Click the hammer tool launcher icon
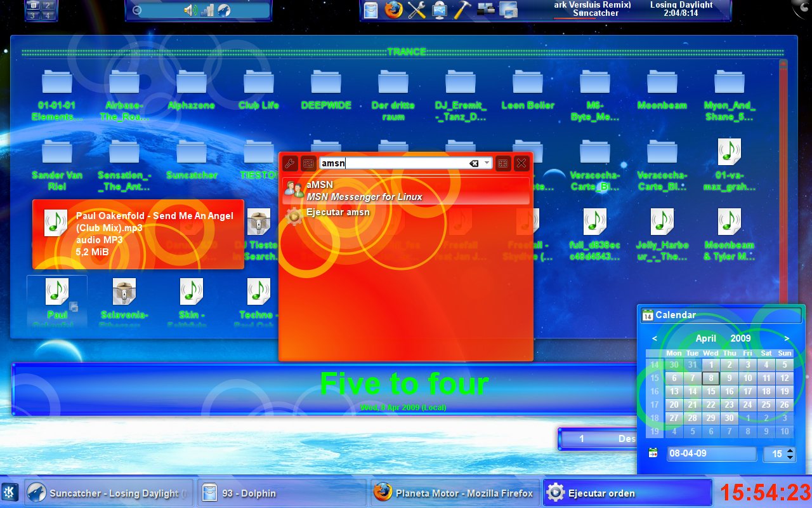This screenshot has height=508, width=812. 462,10
